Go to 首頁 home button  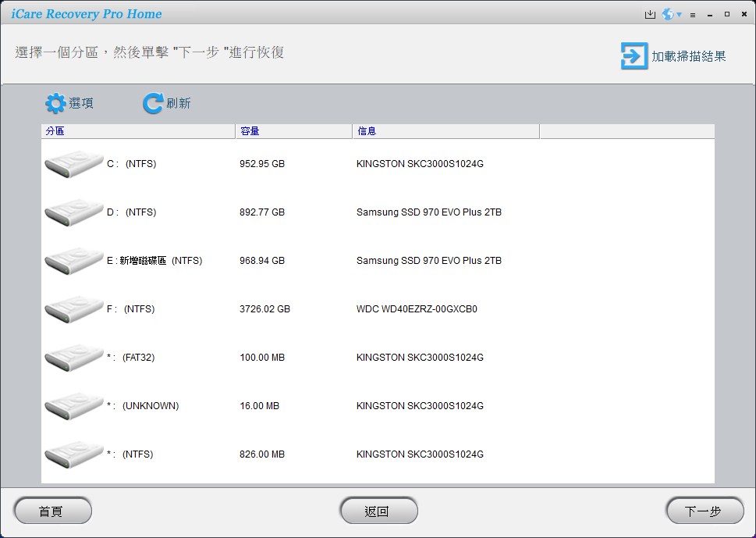53,511
